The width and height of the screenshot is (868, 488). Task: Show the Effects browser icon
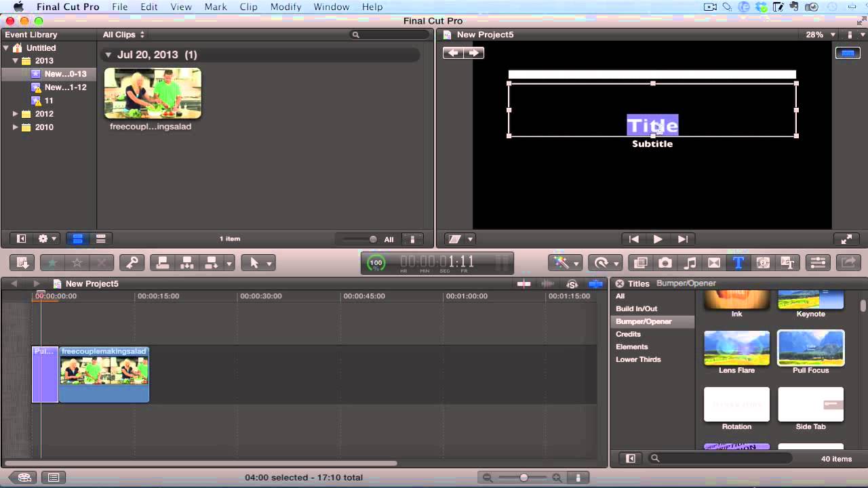click(640, 263)
